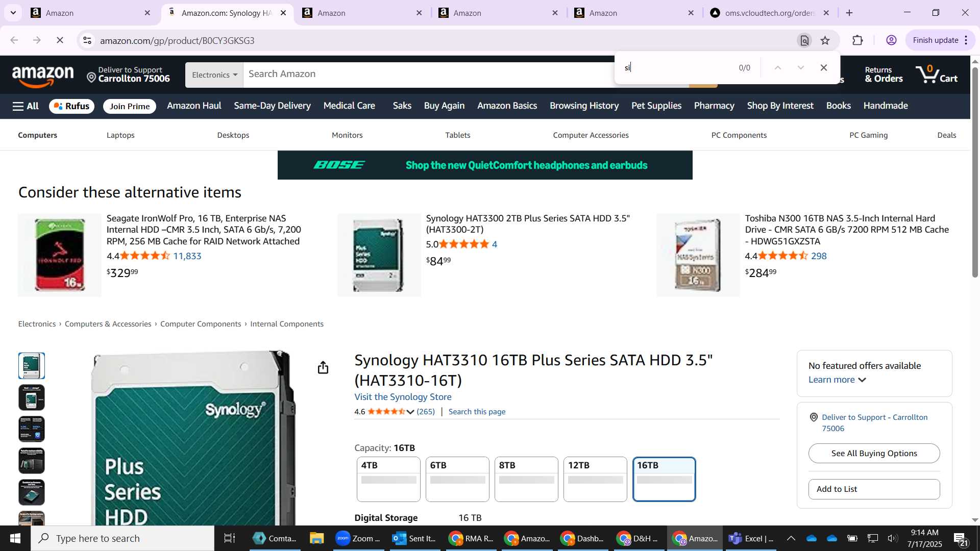
Task: Select the 4TB capacity option
Action: pyautogui.click(x=388, y=479)
